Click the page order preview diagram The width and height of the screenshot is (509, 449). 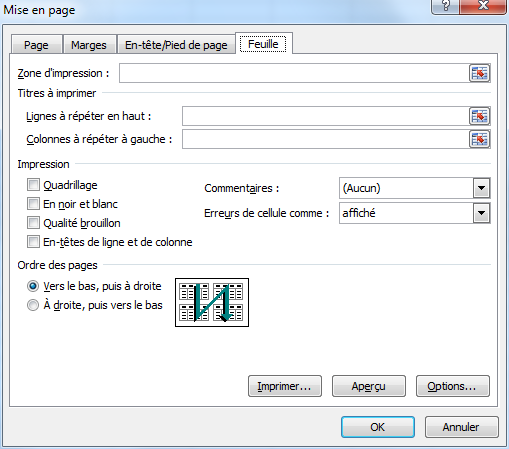[x=212, y=302]
